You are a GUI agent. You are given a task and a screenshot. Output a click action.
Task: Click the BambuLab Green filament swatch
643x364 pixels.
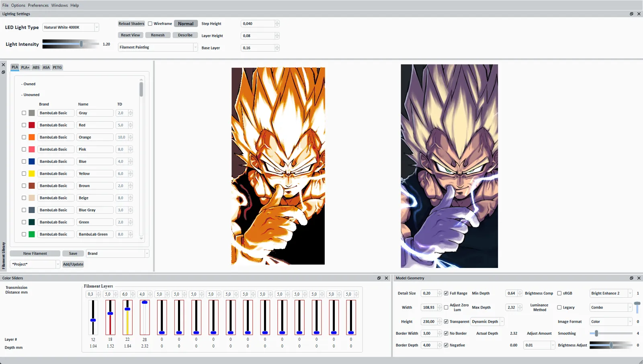tap(32, 234)
